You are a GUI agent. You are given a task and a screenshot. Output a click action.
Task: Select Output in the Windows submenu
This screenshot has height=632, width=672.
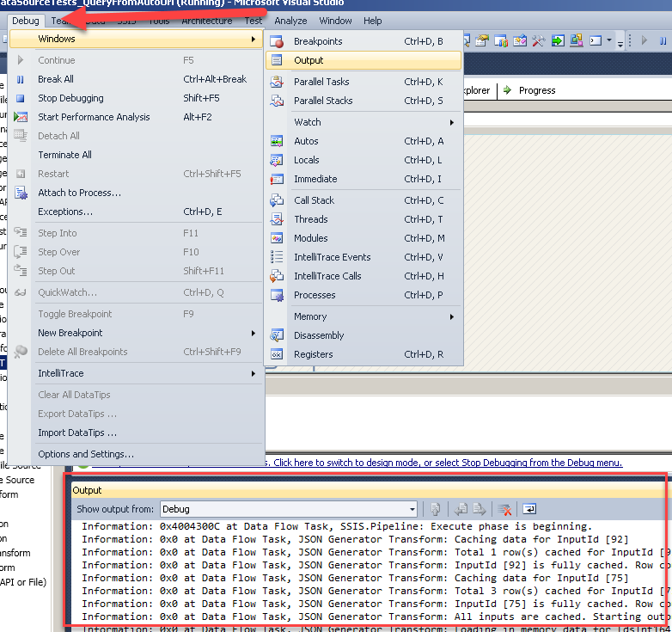[363, 60]
